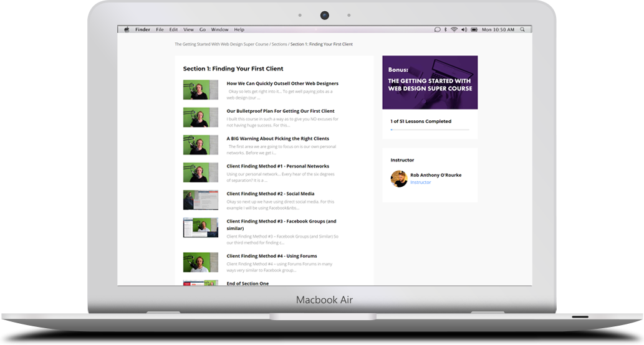The image size is (644, 345).
Task: Click the Mon 10:50 AM clock
Action: pos(497,29)
